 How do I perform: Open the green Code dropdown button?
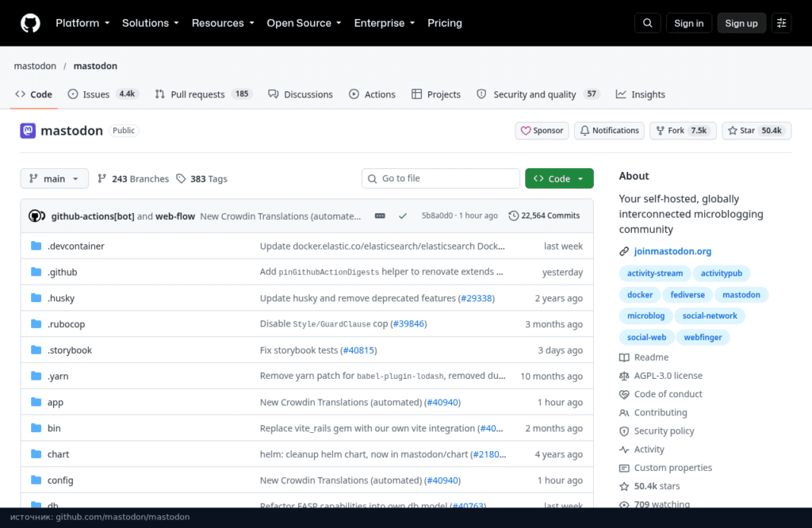click(559, 178)
